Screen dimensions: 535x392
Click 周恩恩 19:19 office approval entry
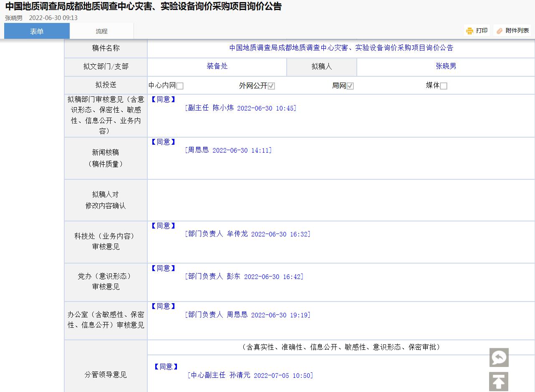click(247, 315)
